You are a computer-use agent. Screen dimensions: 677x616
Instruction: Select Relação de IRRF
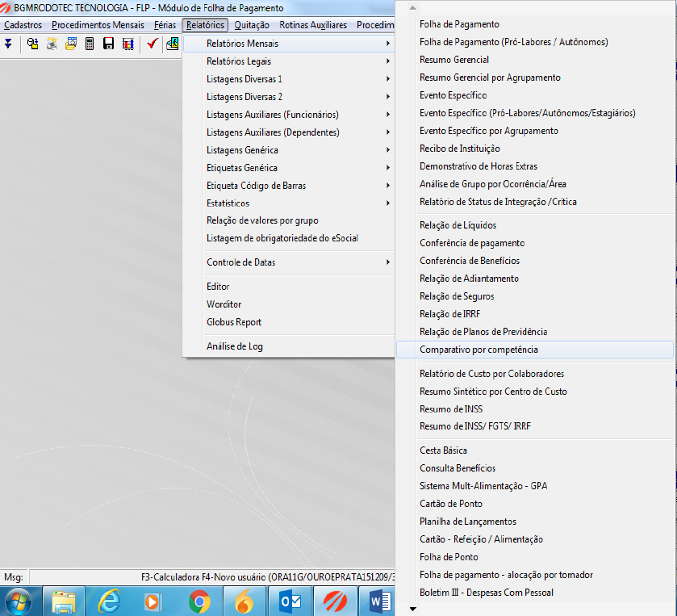point(450,313)
